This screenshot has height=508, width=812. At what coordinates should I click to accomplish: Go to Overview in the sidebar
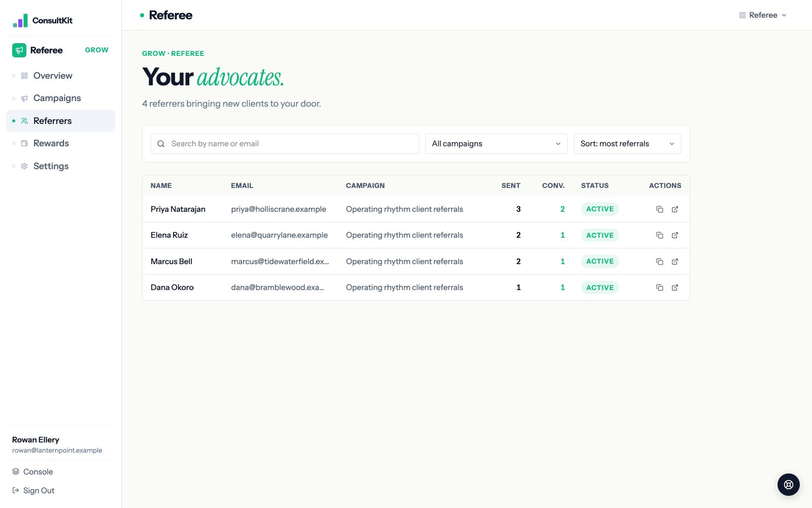[61, 76]
